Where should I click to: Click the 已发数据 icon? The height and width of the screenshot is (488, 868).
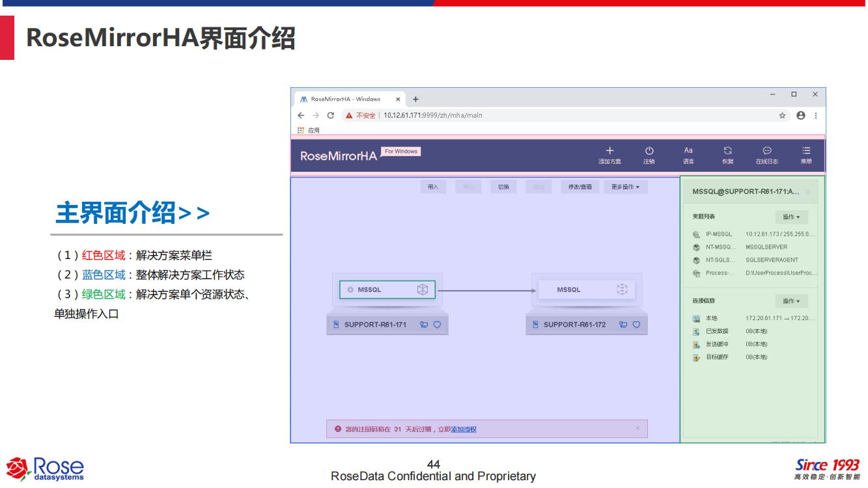pyautogui.click(x=697, y=332)
